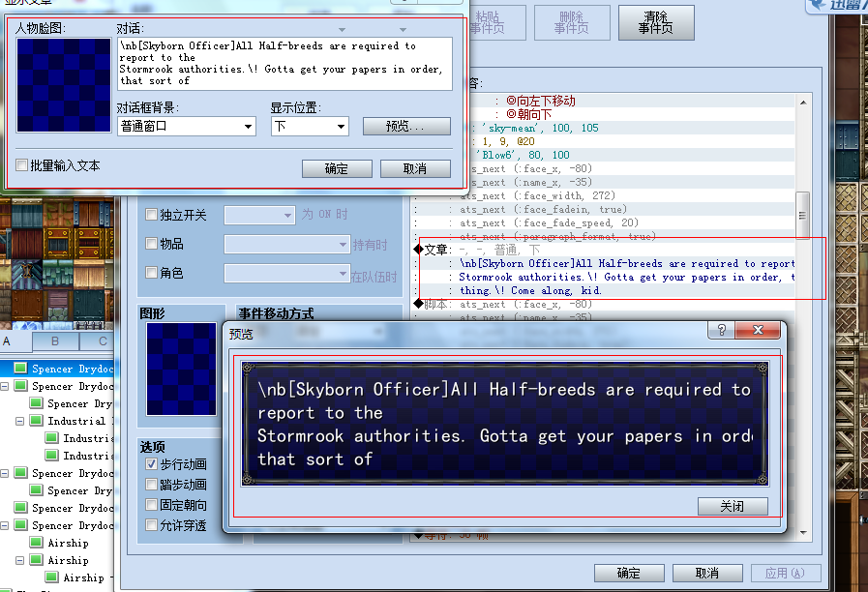
Task: Cancel the text dialog with its 取消 button
Action: pyautogui.click(x=415, y=168)
